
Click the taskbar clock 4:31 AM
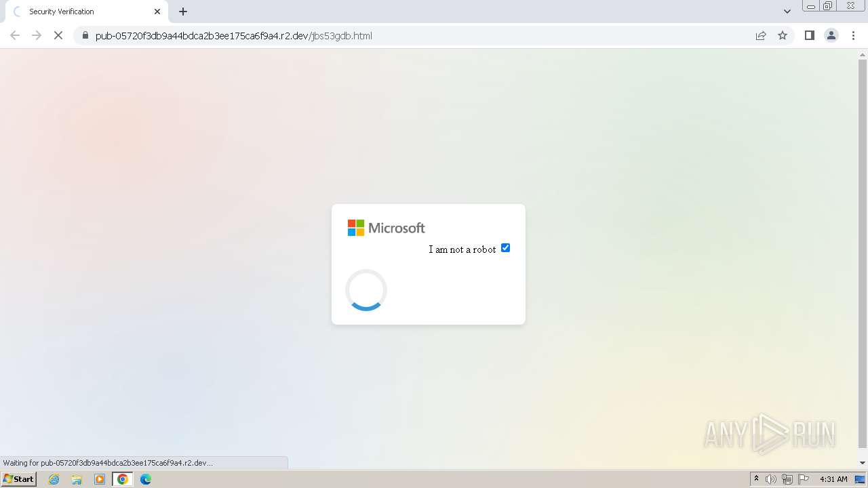(x=833, y=479)
